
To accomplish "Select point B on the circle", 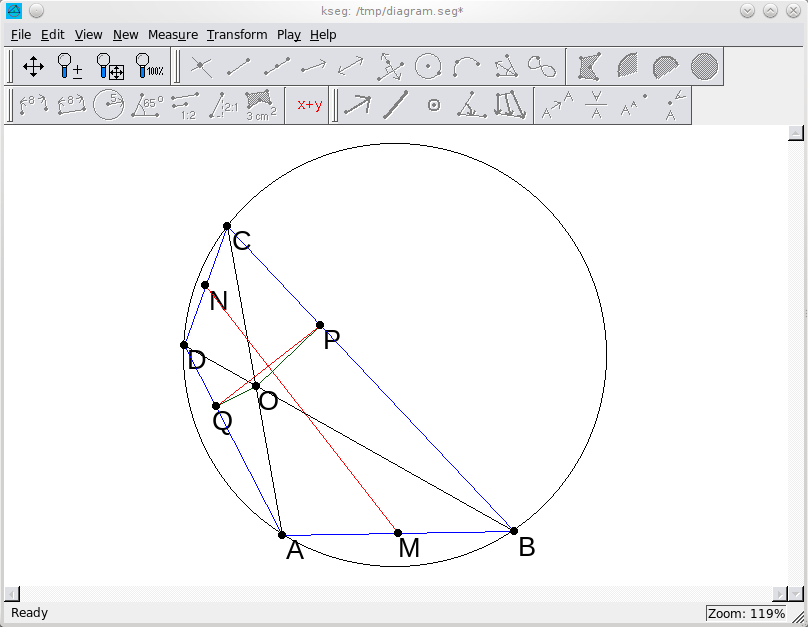I will (514, 531).
